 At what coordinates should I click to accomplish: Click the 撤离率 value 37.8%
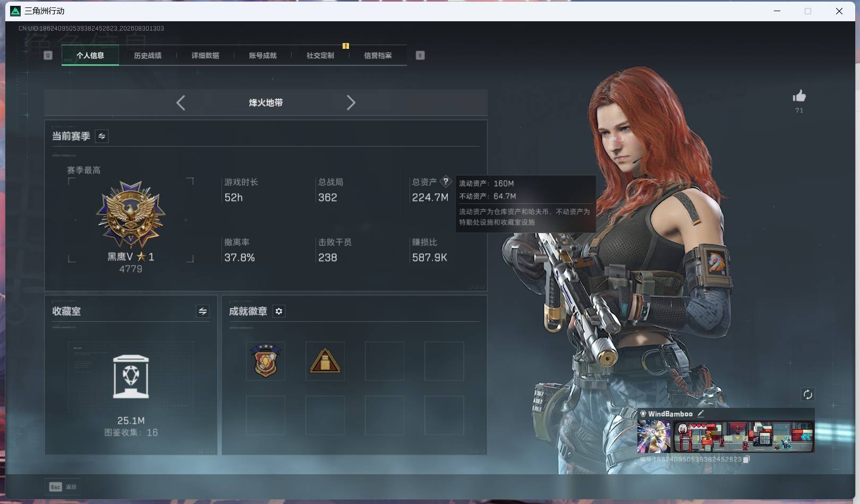240,258
